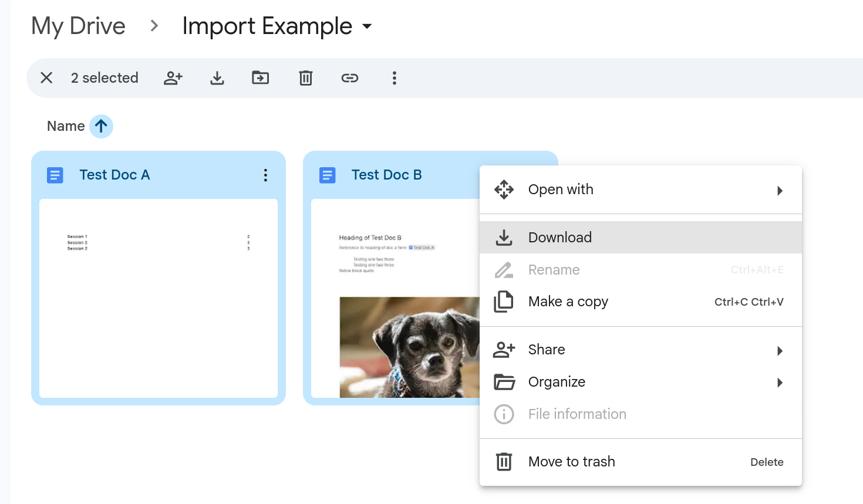The width and height of the screenshot is (863, 504).
Task: Open more actions via the three-dot toolbar icon
Action: point(394,77)
